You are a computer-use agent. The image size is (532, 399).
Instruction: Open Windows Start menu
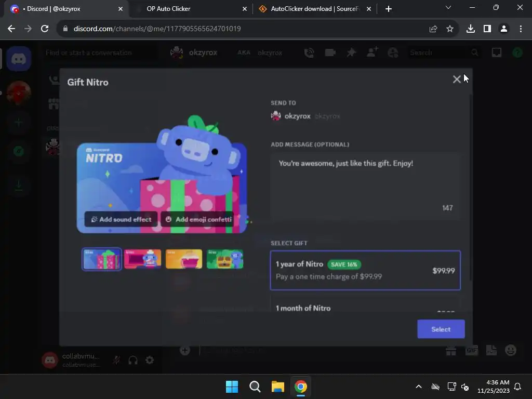(232, 387)
